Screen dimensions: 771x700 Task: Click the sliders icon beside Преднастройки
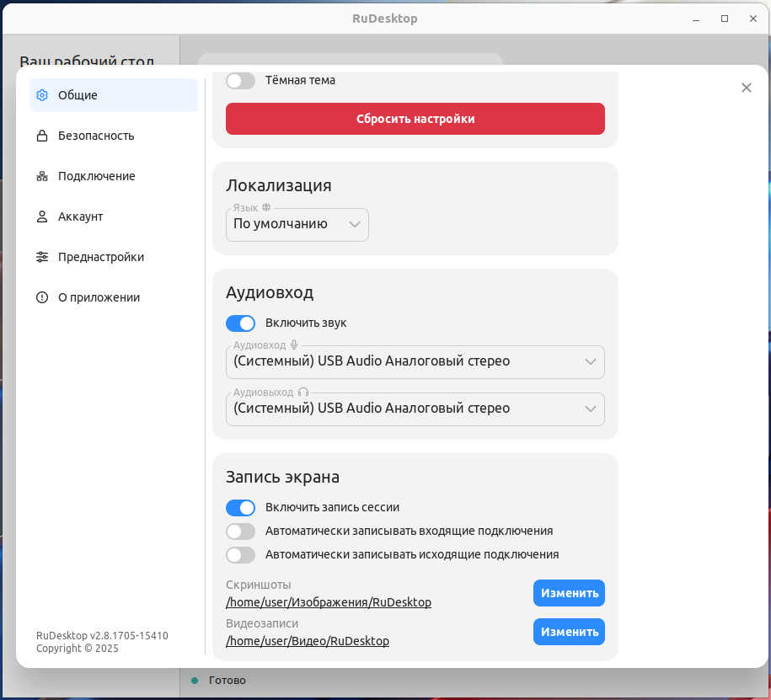42,257
